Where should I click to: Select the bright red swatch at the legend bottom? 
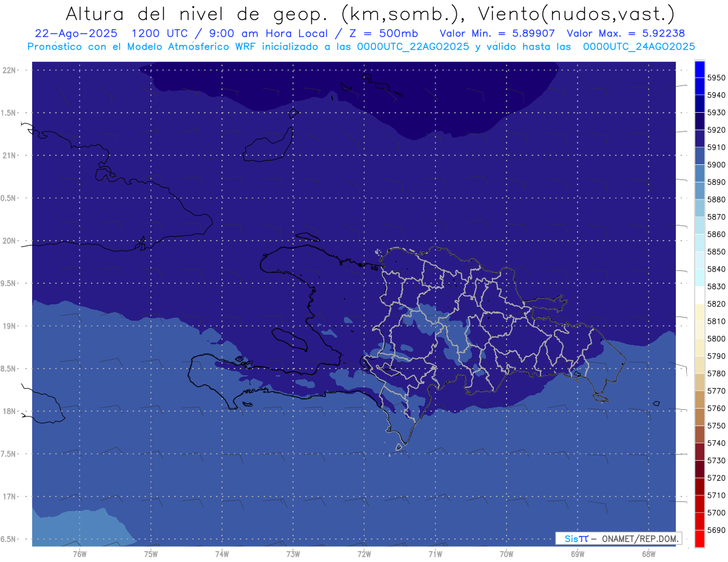click(699, 538)
